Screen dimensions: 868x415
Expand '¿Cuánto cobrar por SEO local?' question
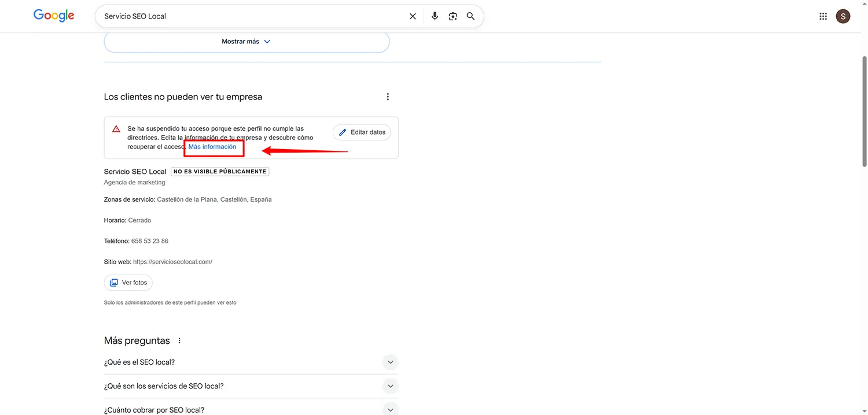coord(251,409)
